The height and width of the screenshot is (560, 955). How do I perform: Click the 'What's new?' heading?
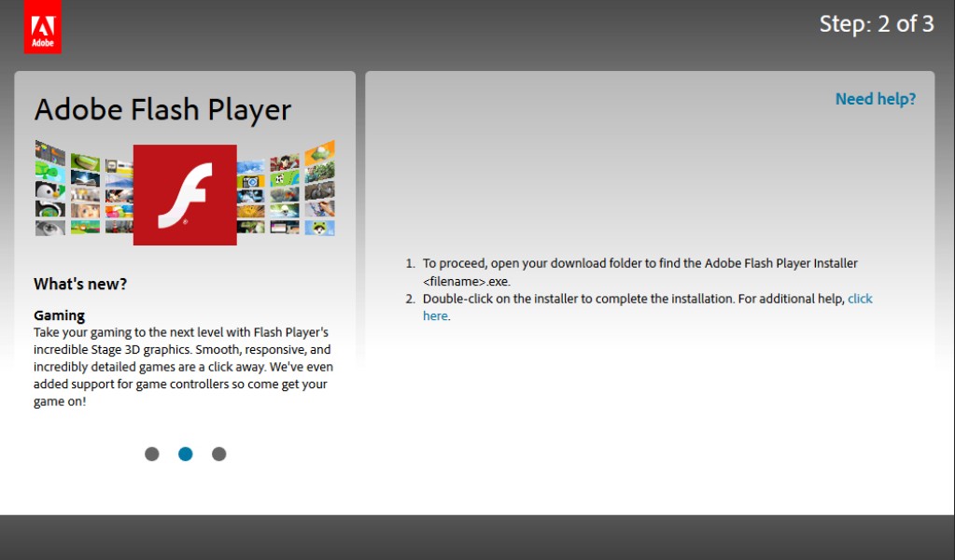pyautogui.click(x=80, y=284)
